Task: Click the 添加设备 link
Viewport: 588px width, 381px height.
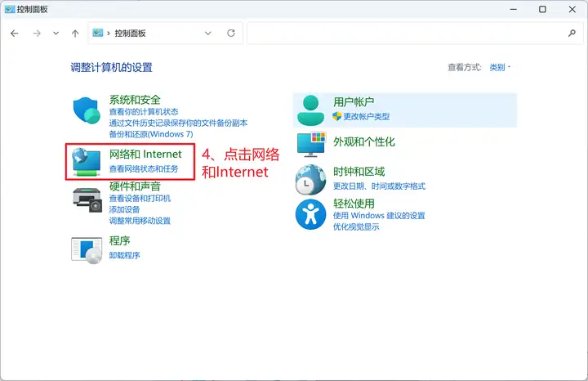Action: 124,209
